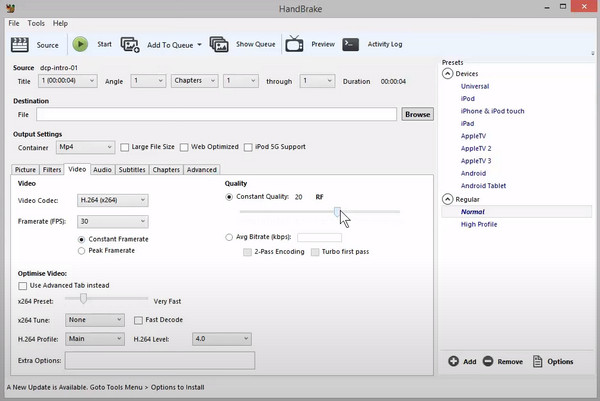
Task: Check Use Advanced Tab instead
Action: pyautogui.click(x=23, y=286)
